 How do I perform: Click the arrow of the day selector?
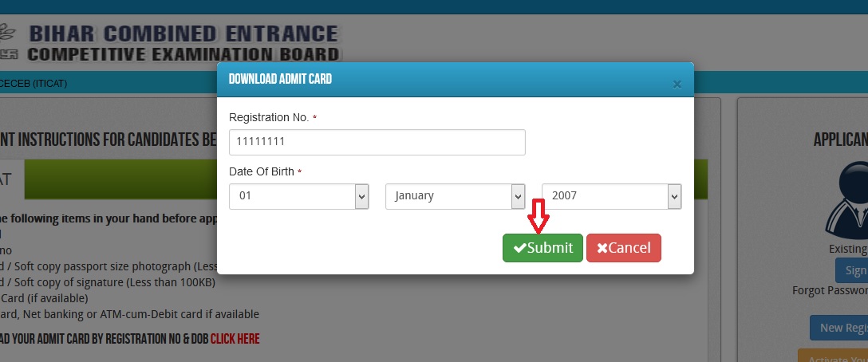point(362,196)
